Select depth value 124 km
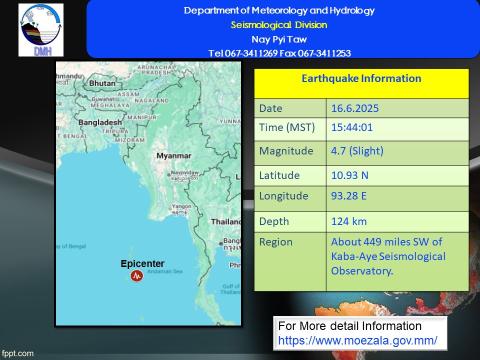Viewport: 480px width, 360px height. 349,221
